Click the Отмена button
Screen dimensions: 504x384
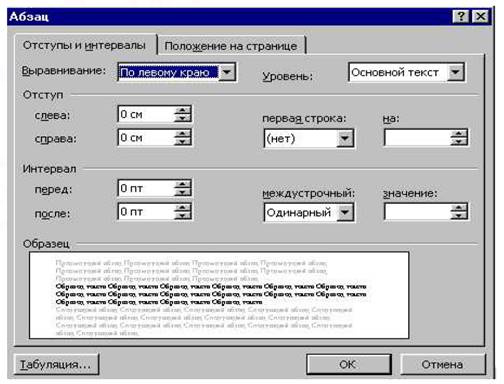(x=442, y=364)
